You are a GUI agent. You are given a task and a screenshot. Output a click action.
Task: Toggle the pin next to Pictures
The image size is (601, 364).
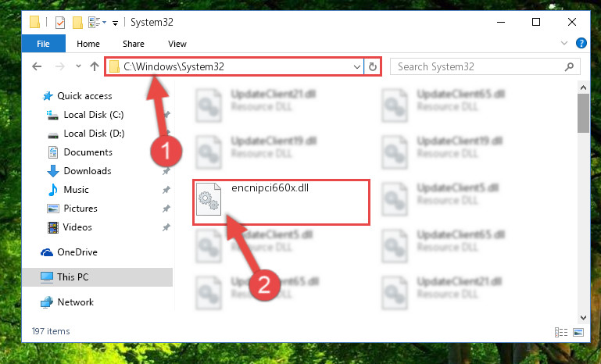pyautogui.click(x=166, y=209)
